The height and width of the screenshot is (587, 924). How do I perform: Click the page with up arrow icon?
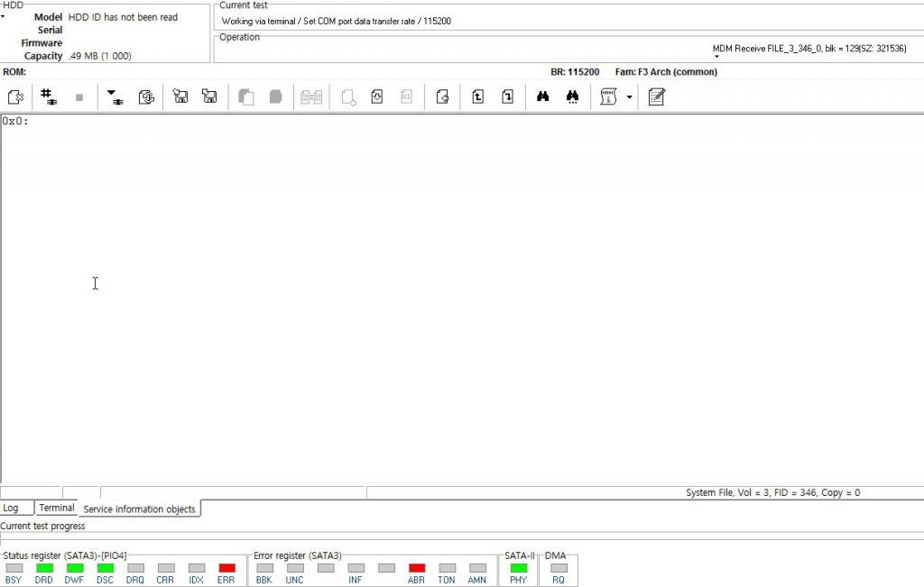478,96
